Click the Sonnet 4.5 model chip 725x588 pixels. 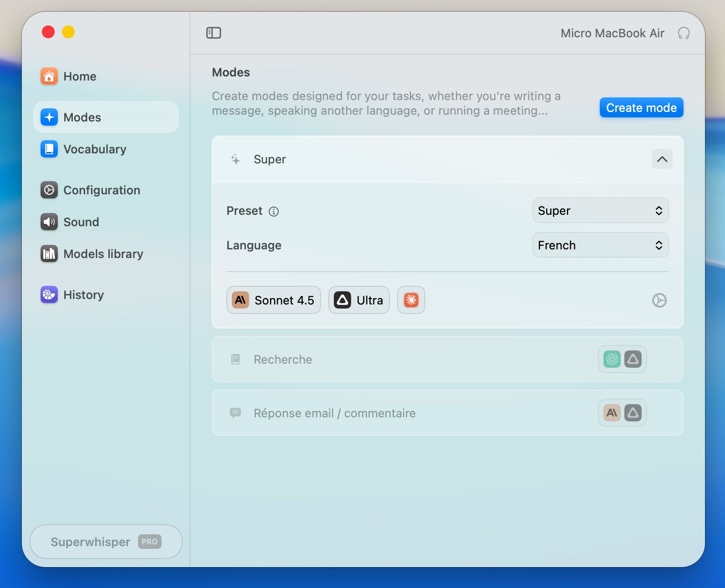(274, 300)
